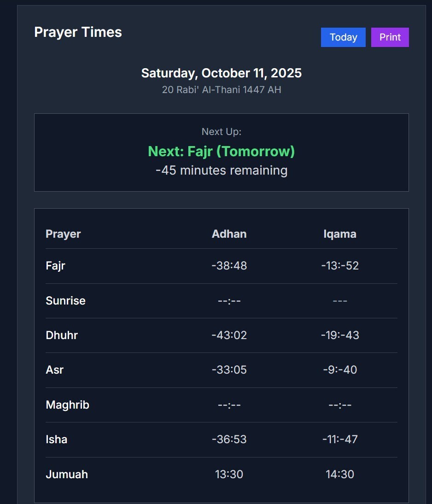Image resolution: width=432 pixels, height=504 pixels.
Task: Click the Iqama column header
Action: pyautogui.click(x=340, y=234)
